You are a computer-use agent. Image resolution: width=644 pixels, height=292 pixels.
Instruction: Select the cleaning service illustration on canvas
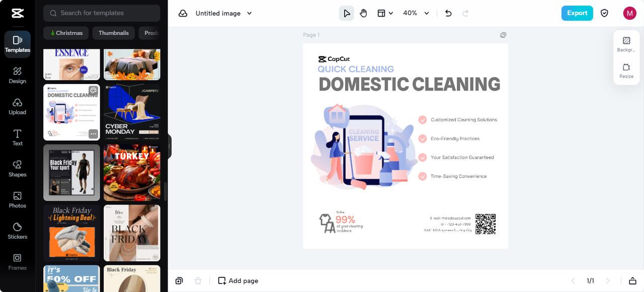(x=364, y=147)
